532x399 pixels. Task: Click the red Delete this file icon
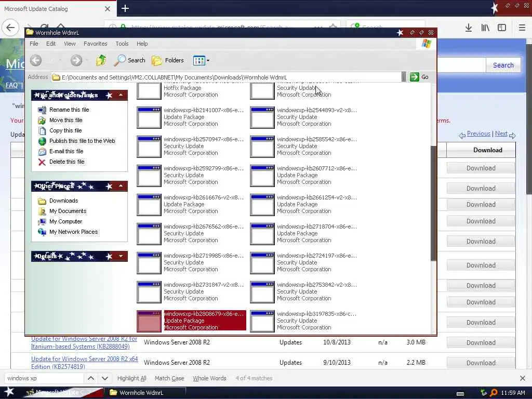[42, 162]
